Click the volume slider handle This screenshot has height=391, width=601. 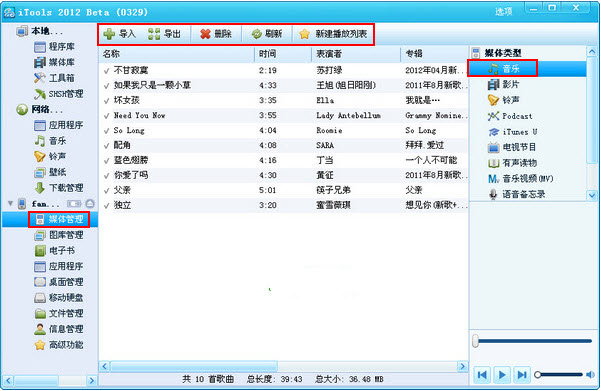[x=538, y=375]
